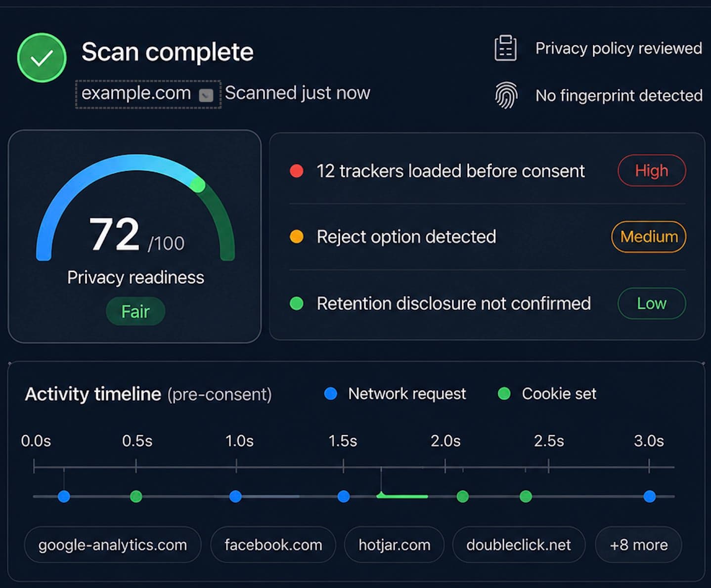
Task: Click the orange dot beside Reject option detected
Action: click(x=297, y=237)
